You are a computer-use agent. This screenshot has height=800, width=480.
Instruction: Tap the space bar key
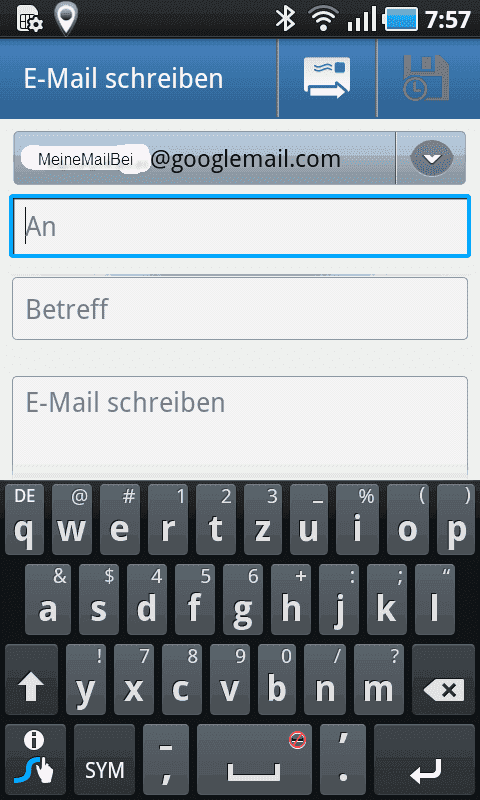[254, 760]
